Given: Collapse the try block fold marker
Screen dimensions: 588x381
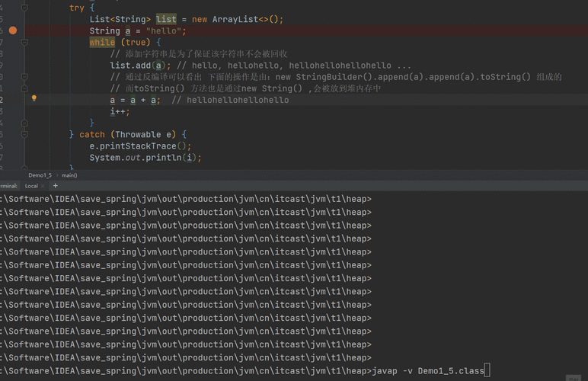Looking at the screenshot, I should pos(24,8).
